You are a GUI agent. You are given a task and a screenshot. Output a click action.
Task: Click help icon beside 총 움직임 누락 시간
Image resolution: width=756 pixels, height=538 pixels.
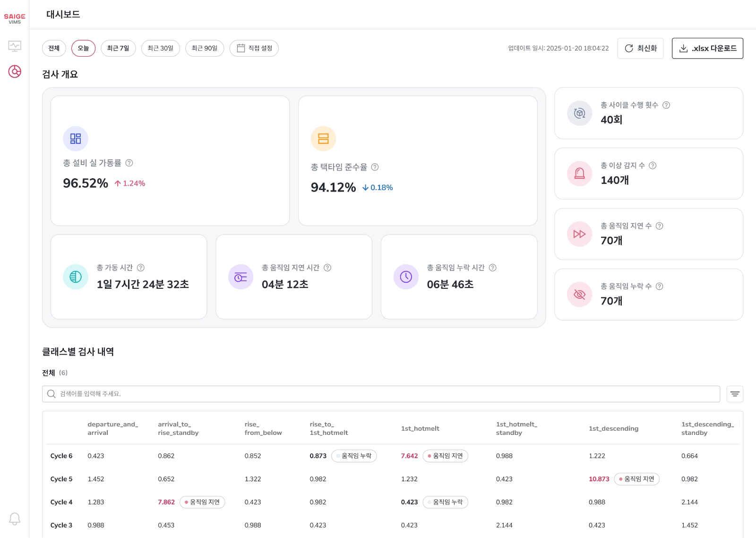tap(492, 268)
